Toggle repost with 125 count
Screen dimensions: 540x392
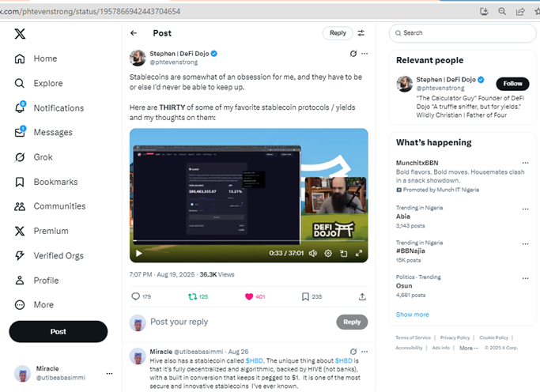coord(198,296)
